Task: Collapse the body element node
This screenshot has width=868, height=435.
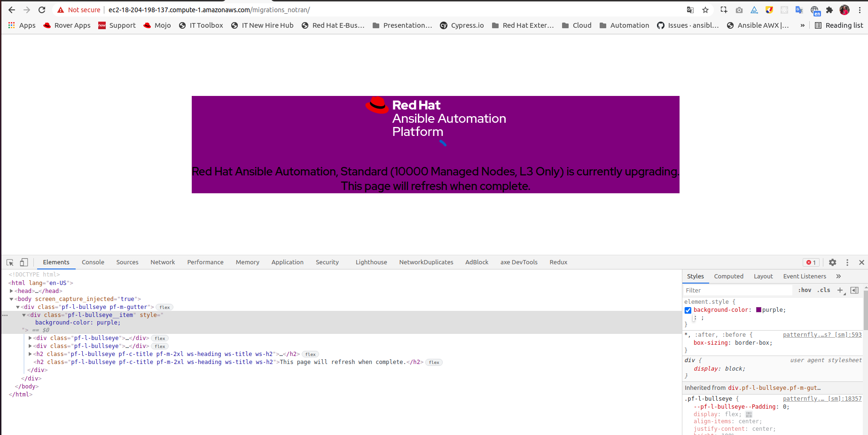Action: pos(11,299)
